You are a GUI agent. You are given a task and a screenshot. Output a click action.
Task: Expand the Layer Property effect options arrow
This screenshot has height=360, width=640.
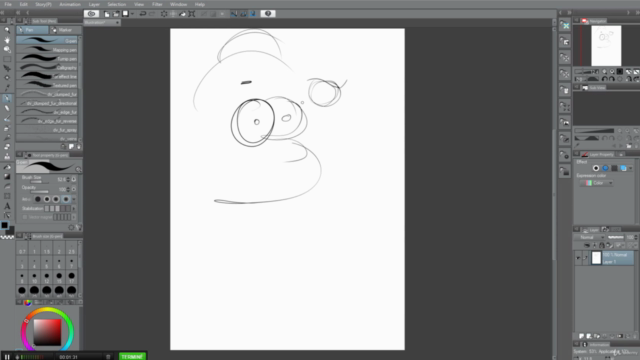tap(631, 168)
